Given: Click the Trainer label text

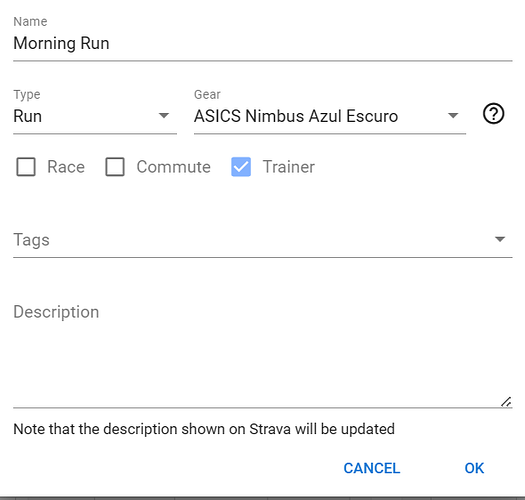Looking at the screenshot, I should tap(289, 167).
